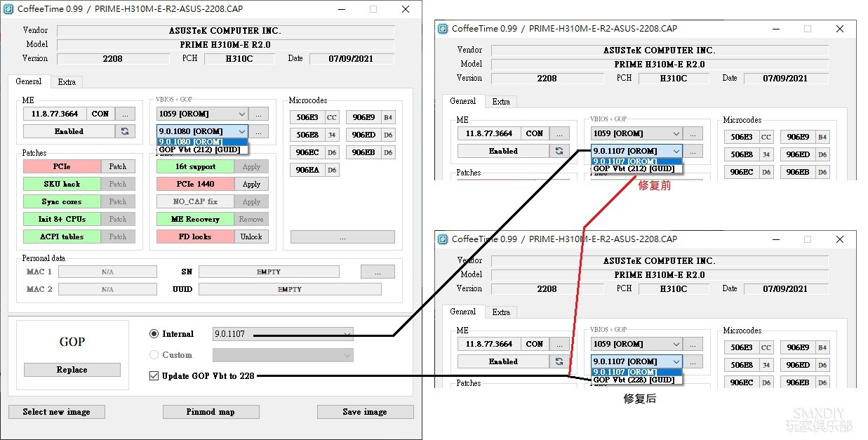Screen dimensions: 868x440
Task: Click Apply button next to PCIe 1440
Action: (251, 184)
